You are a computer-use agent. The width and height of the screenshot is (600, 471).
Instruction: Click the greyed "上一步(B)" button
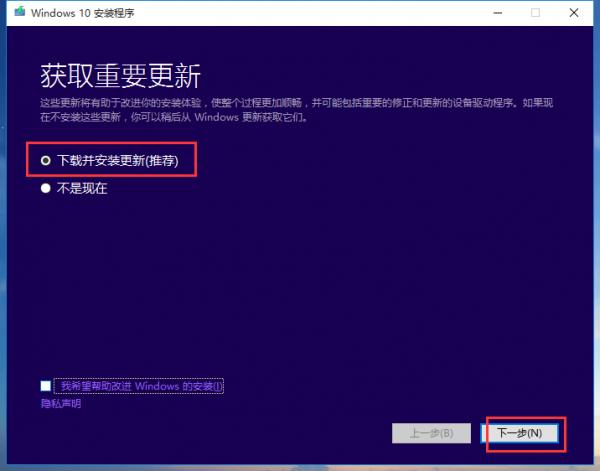click(431, 433)
